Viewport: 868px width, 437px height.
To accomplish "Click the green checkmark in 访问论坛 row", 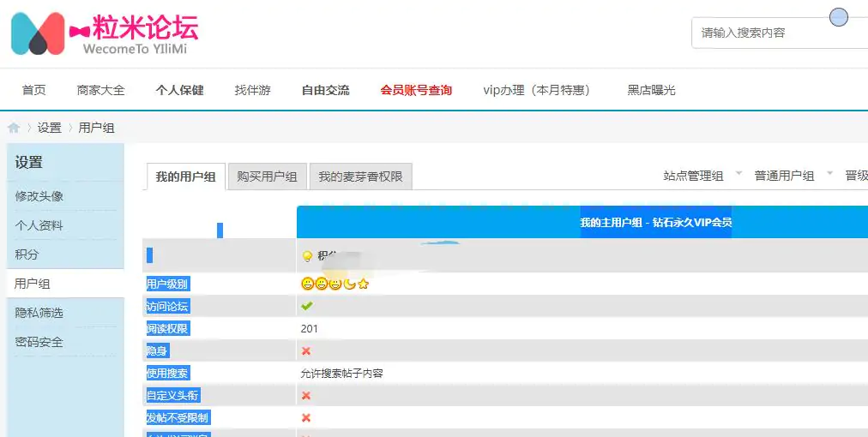I will [307, 305].
